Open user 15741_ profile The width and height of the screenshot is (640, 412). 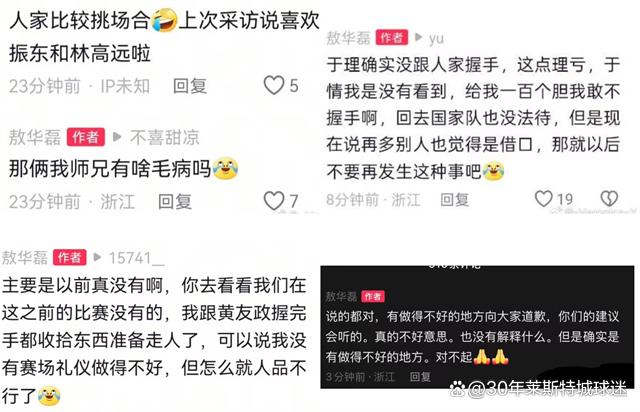point(136,258)
